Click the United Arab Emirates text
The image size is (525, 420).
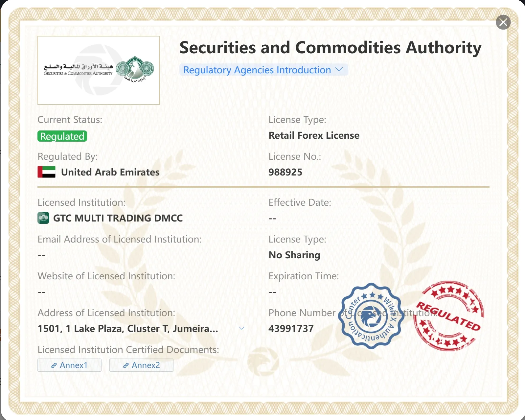(x=110, y=172)
